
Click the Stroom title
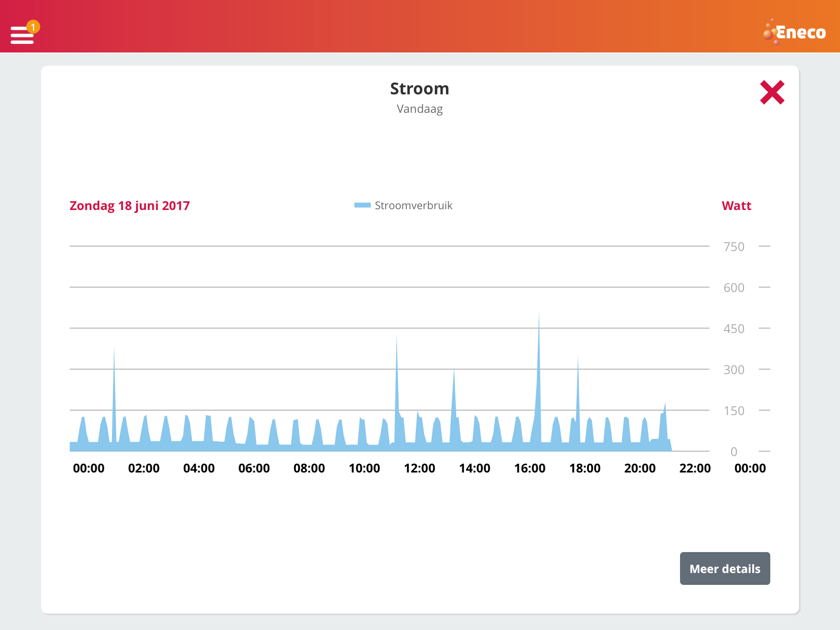click(x=420, y=89)
